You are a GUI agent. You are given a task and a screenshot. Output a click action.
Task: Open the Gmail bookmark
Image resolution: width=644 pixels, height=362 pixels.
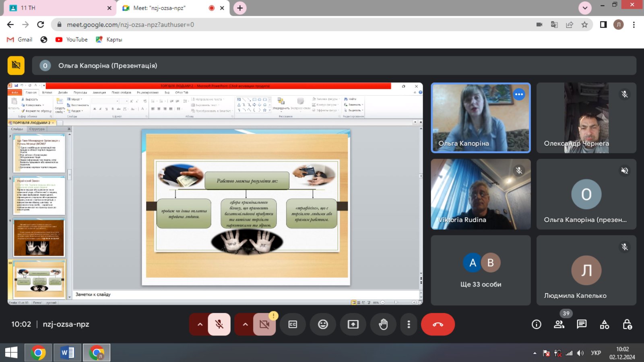pos(20,39)
